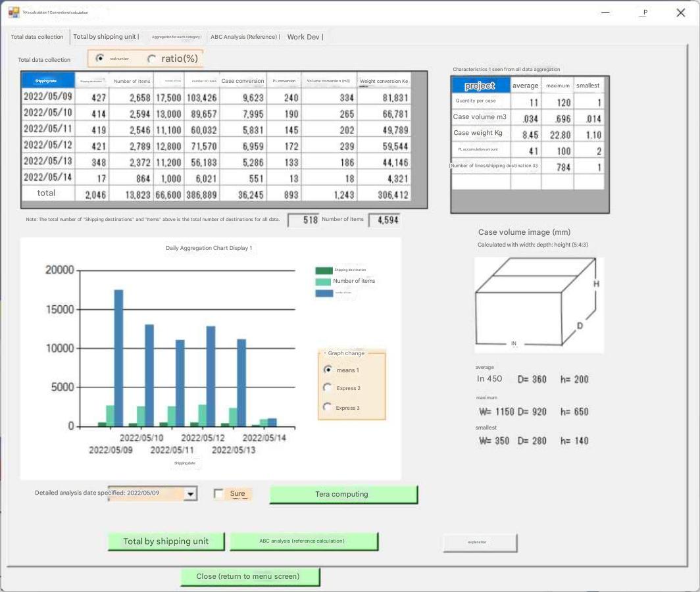Click the 'Tera computing' button
700x592 pixels.
[x=343, y=495]
